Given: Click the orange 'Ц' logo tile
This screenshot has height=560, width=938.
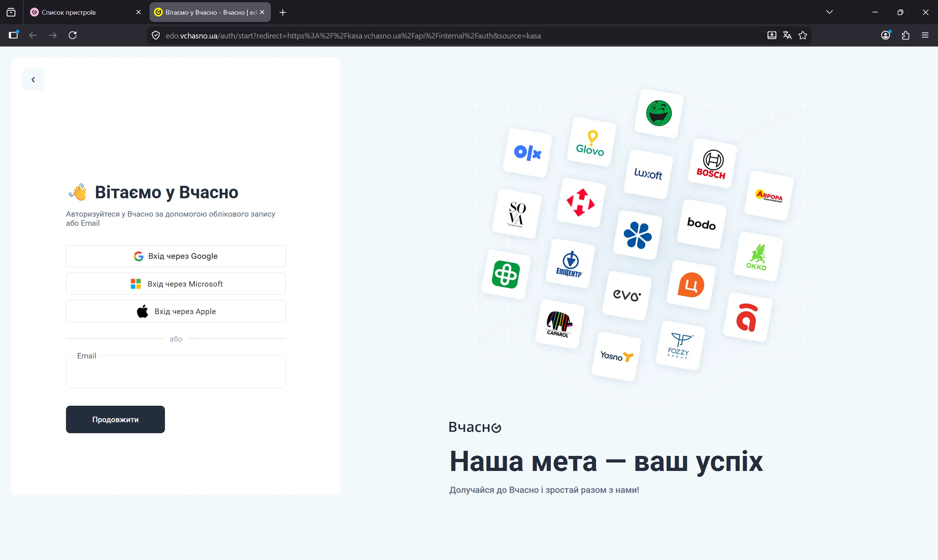Looking at the screenshot, I should (x=691, y=285).
